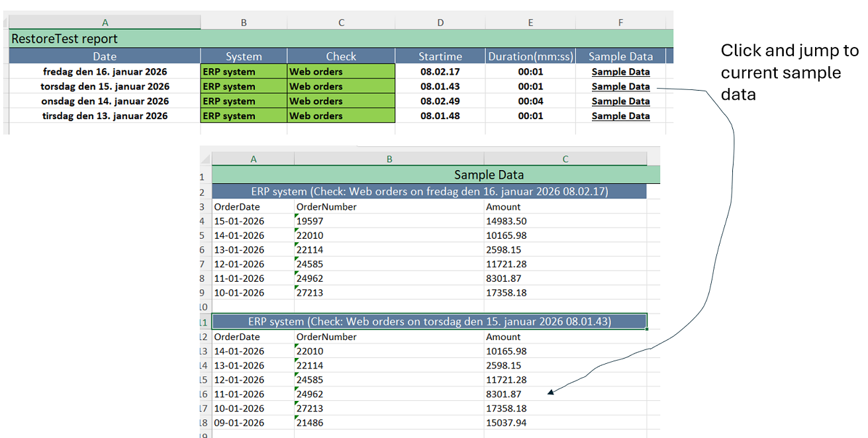This screenshot has width=868, height=438.
Task: Select the Startime value 08.02.49 cell
Action: click(x=440, y=101)
